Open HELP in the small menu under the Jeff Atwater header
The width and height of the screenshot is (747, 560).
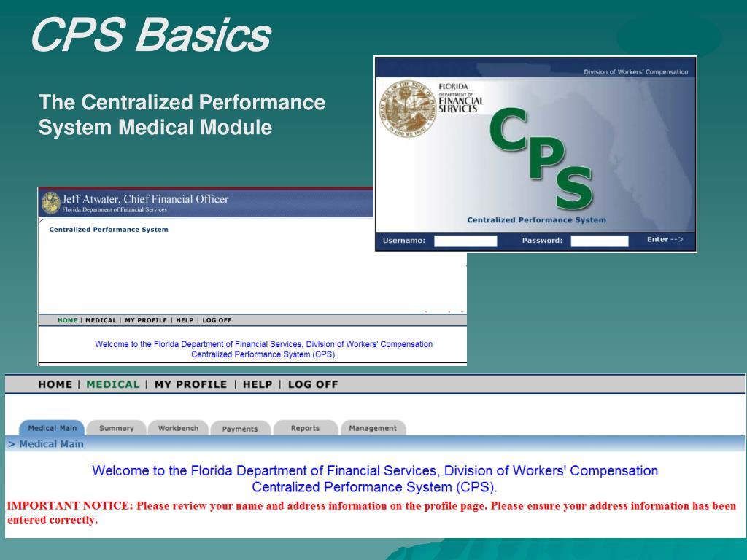point(185,321)
